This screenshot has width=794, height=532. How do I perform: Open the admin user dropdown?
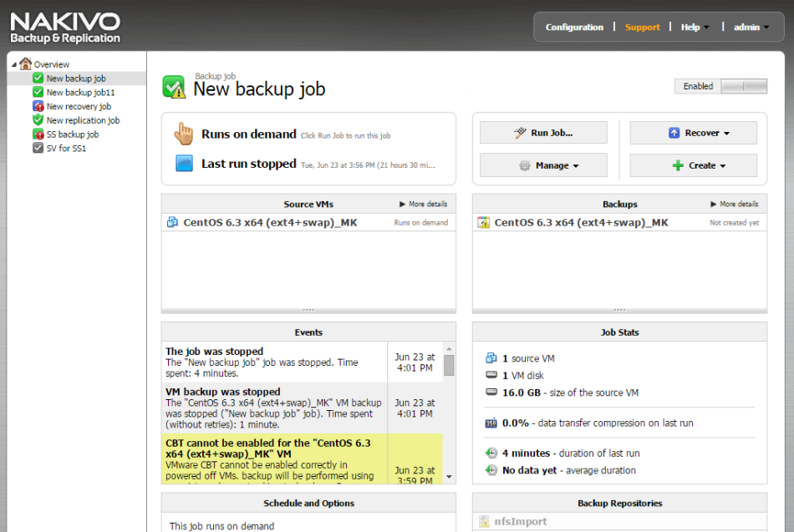[751, 27]
